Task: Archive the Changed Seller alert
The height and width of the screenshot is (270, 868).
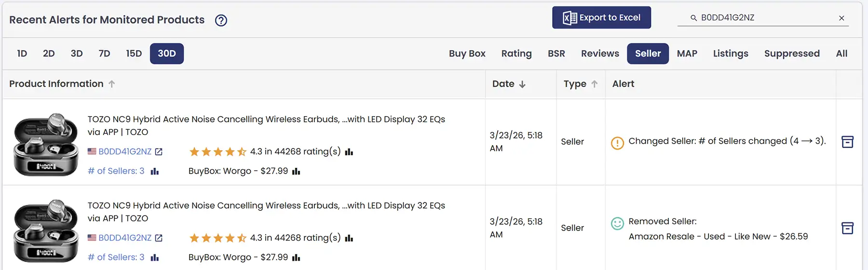Action: 847,142
